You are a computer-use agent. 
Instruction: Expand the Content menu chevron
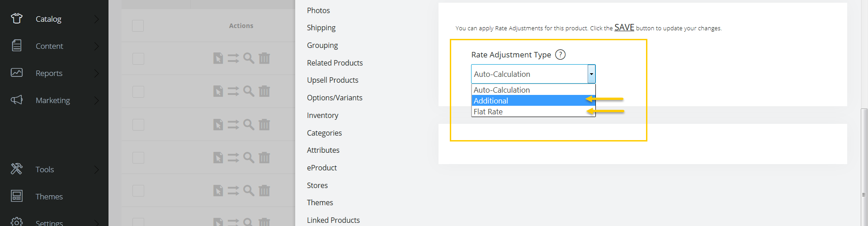point(96,46)
